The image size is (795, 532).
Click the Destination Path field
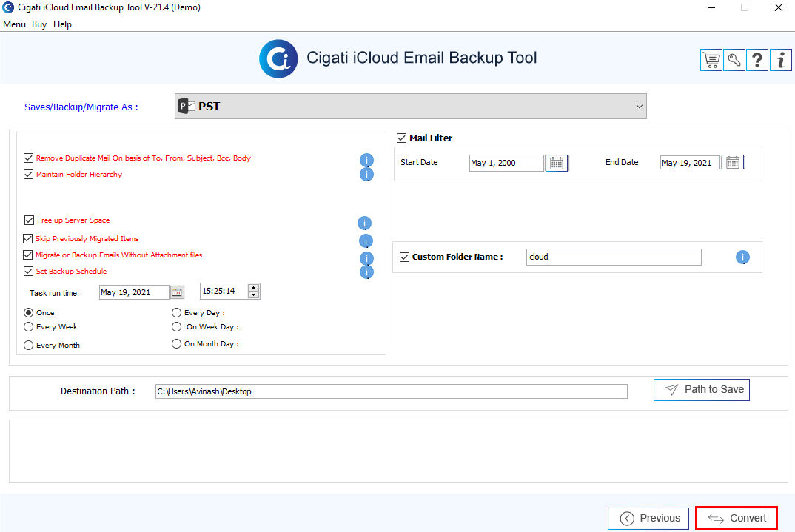click(391, 391)
